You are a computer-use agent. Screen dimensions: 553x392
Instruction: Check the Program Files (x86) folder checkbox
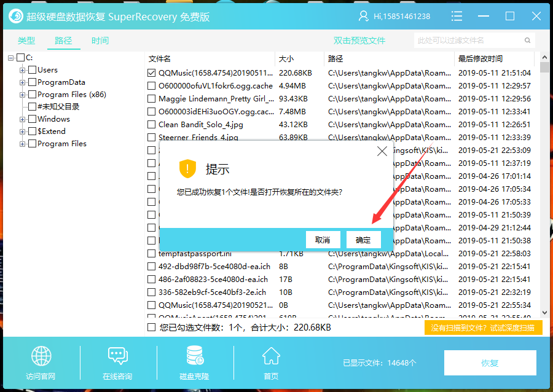tap(32, 95)
